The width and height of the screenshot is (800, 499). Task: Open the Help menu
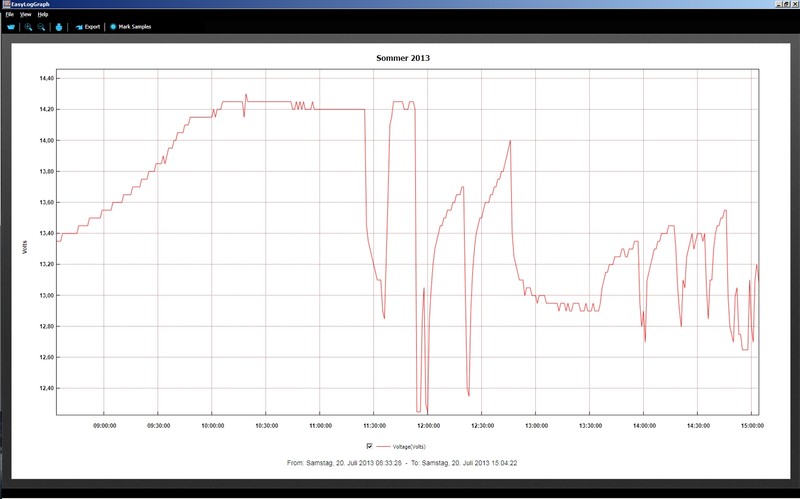43,15
